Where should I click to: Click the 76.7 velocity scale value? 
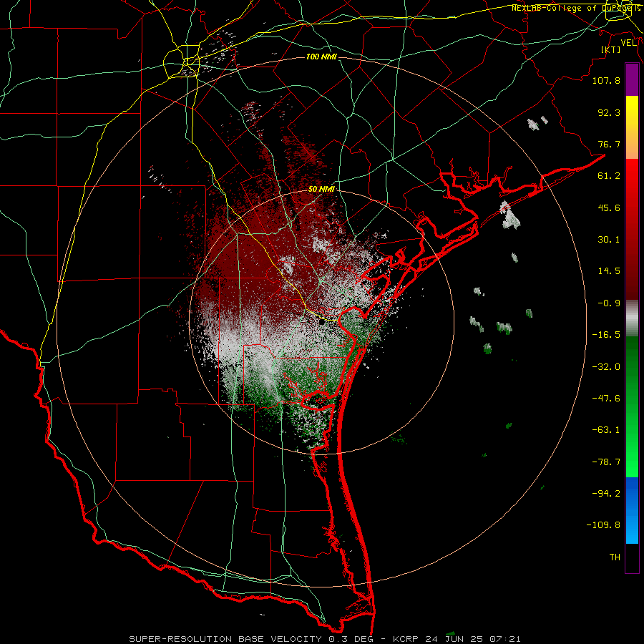pyautogui.click(x=609, y=144)
